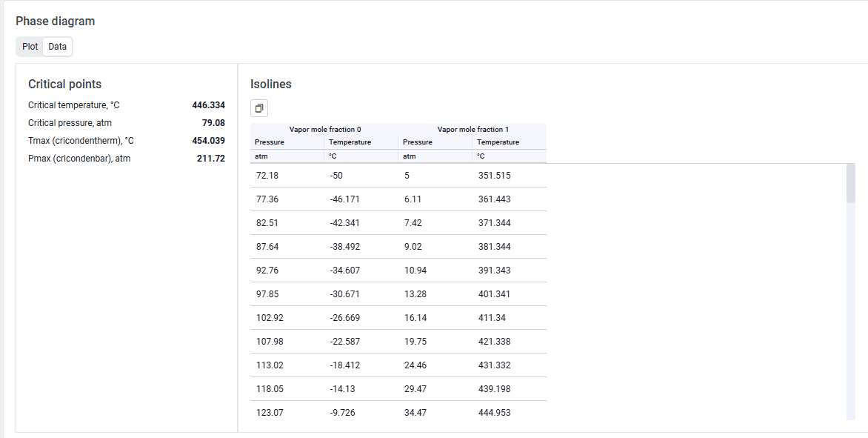Click the pressure cell 6.11

[x=435, y=199]
